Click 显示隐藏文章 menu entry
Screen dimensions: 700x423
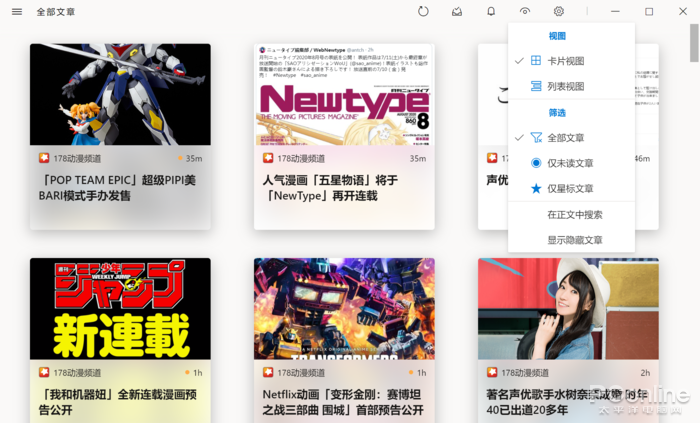click(x=571, y=241)
